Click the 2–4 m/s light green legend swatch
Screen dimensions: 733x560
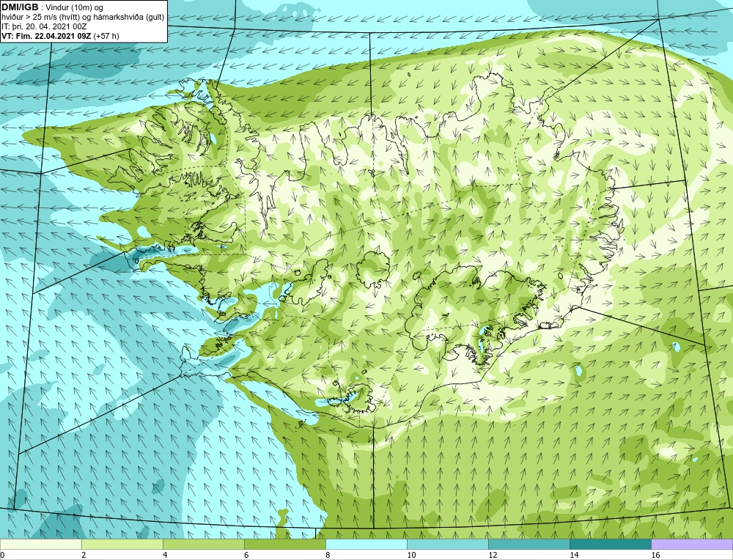(x=122, y=545)
